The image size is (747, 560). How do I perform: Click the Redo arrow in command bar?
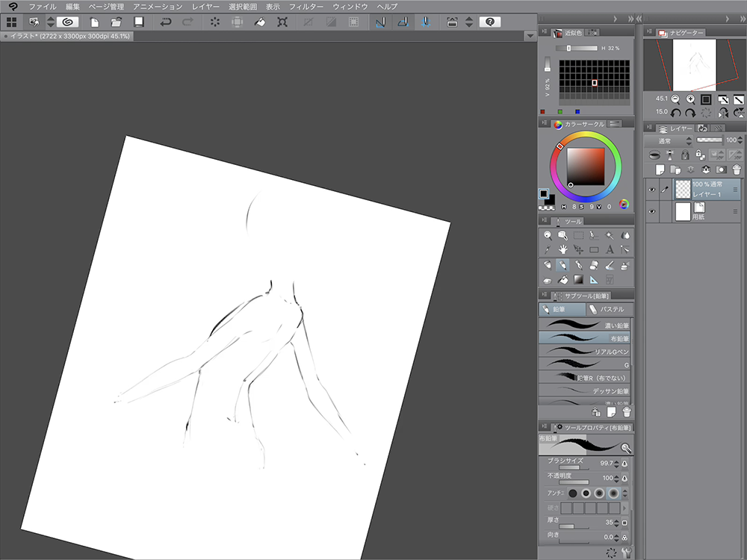188,22
